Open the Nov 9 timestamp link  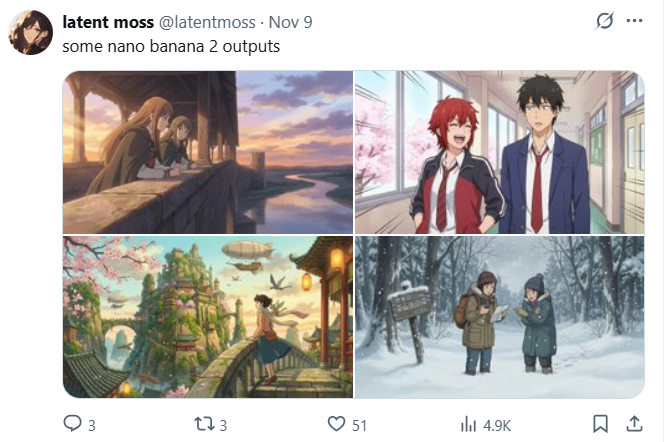pyautogui.click(x=291, y=22)
